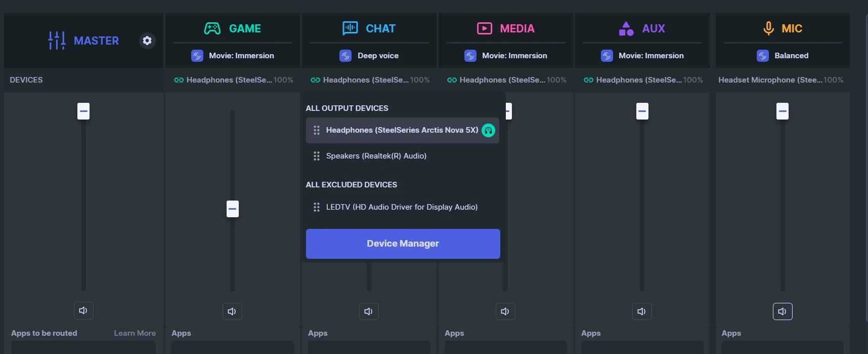The image size is (868, 354).
Task: Click drag handle of LEDTV device
Action: 317,207
